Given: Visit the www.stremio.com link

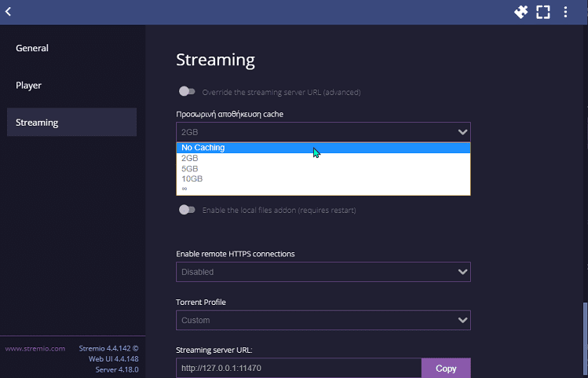Looking at the screenshot, I should tap(35, 349).
